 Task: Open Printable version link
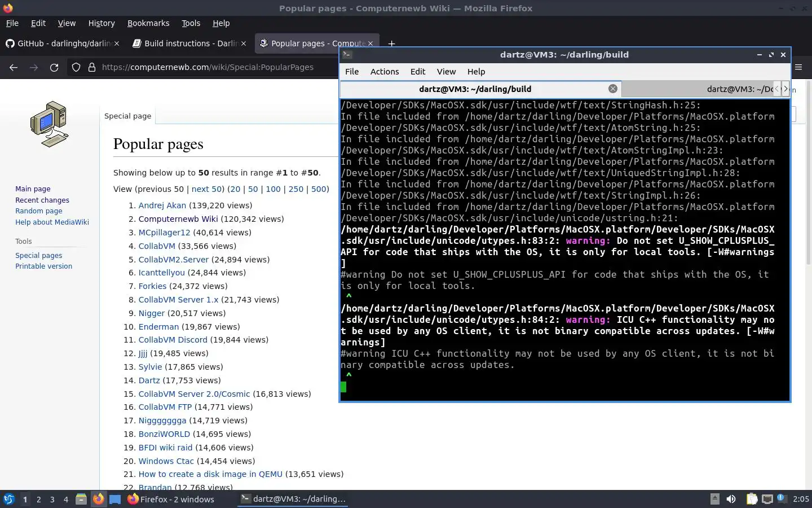[x=43, y=266]
